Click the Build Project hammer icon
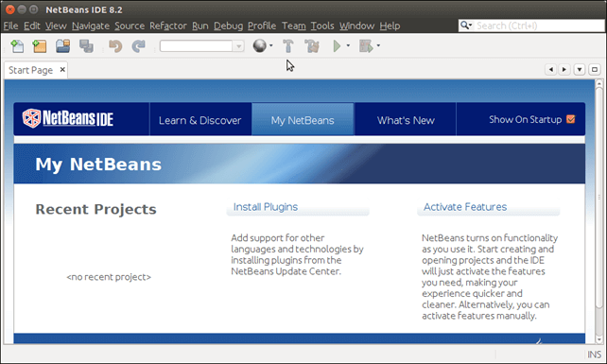 [288, 46]
